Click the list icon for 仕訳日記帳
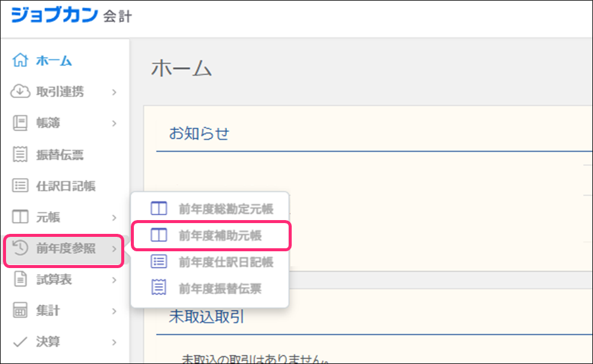Viewport: 593px width, 364px height. [x=20, y=186]
